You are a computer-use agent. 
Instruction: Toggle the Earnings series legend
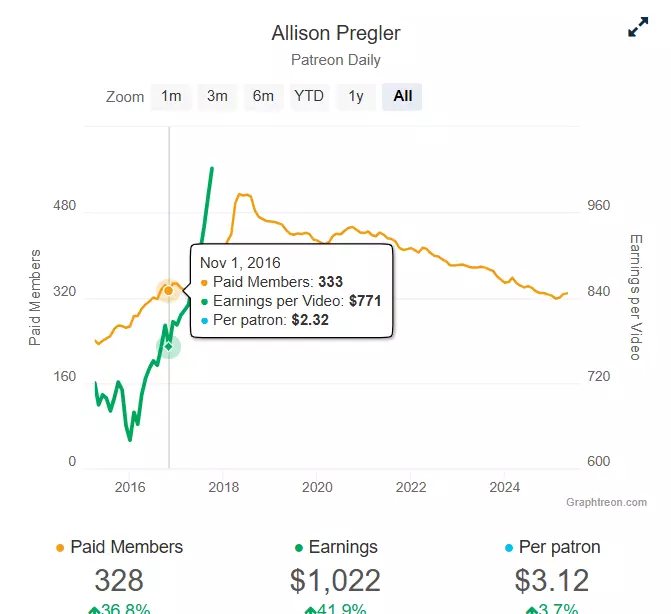coord(336,547)
